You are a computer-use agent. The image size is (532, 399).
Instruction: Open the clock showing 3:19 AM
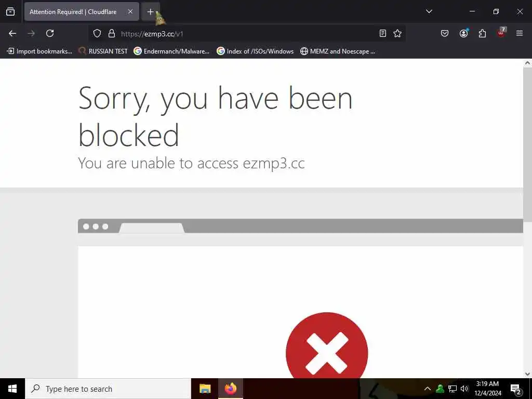[x=487, y=389]
